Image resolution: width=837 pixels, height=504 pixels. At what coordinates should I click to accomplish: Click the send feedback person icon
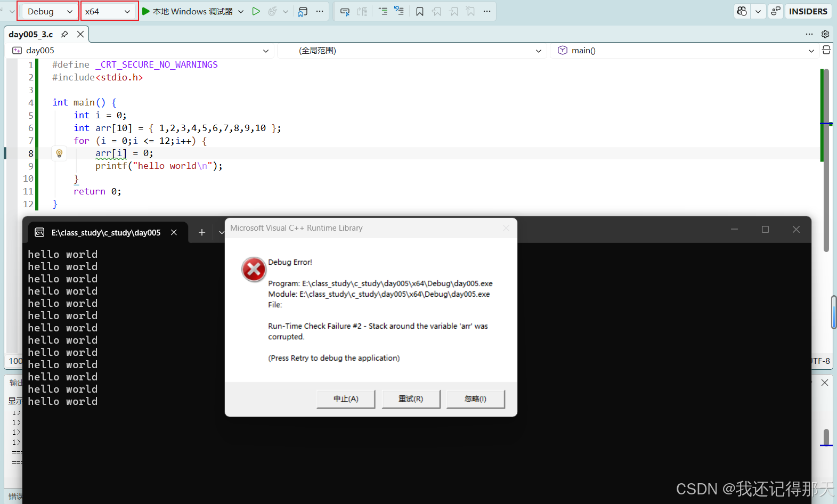pos(776,11)
